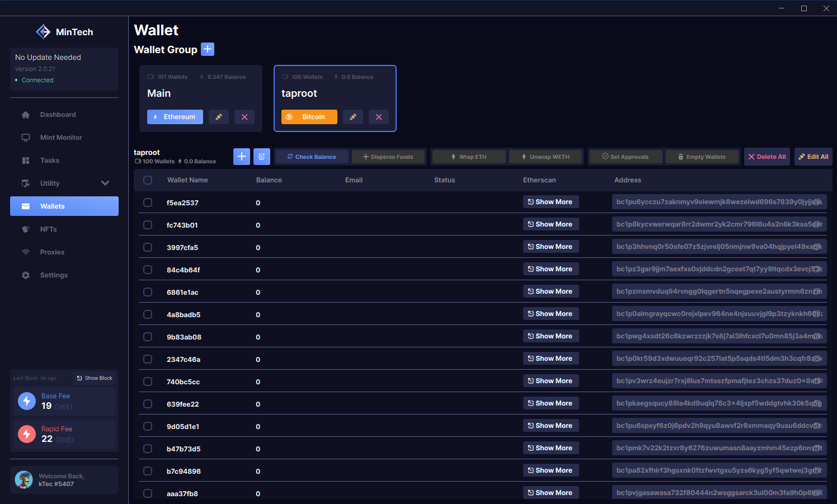
Task: Copy address of wallet f5ea2537
Action: (817, 202)
